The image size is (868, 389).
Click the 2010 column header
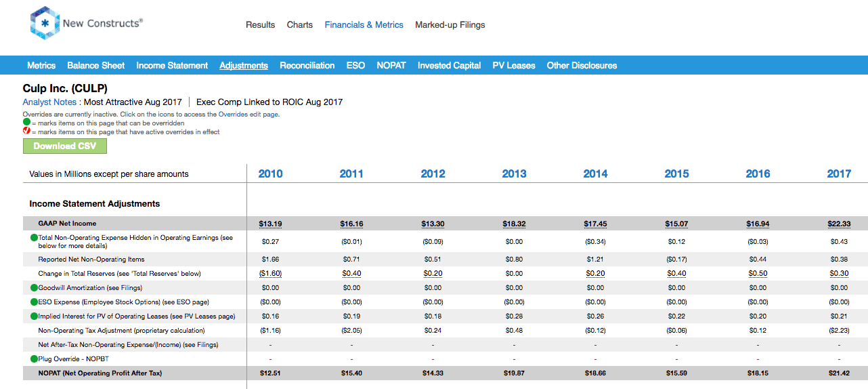pos(270,174)
